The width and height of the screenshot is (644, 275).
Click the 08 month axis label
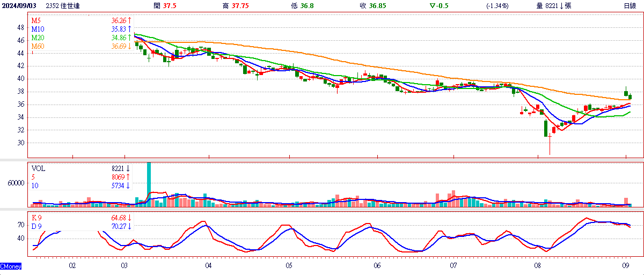538,265
